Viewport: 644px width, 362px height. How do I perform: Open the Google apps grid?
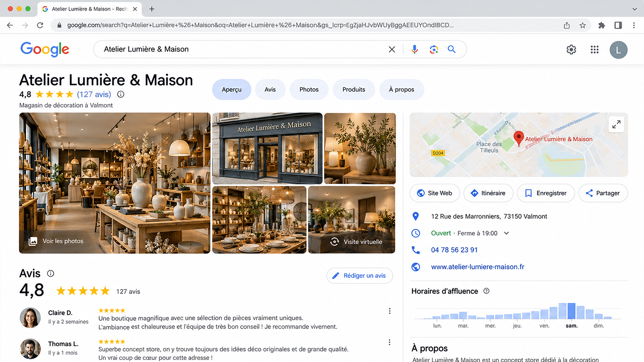(594, 49)
